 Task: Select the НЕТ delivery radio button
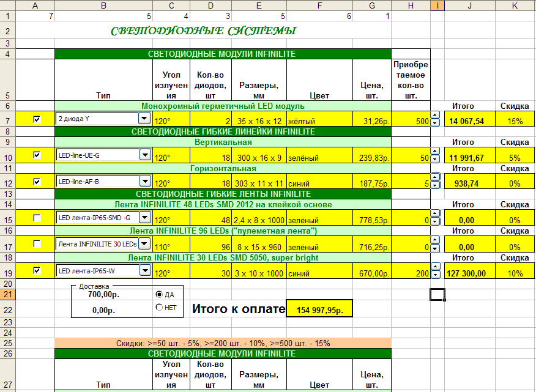(159, 307)
